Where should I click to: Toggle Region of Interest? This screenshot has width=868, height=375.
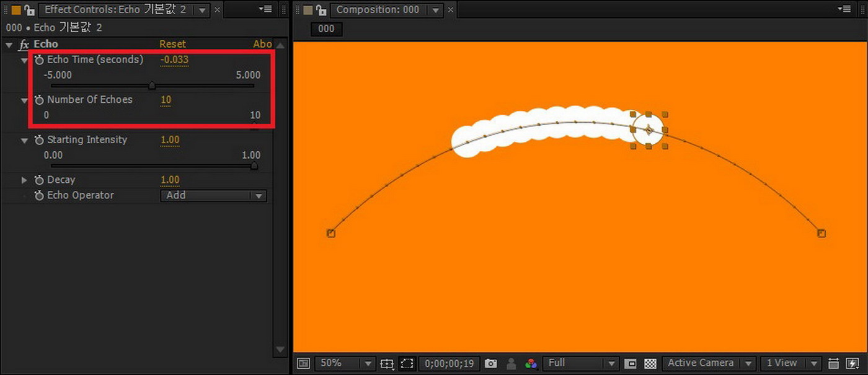[631, 364]
